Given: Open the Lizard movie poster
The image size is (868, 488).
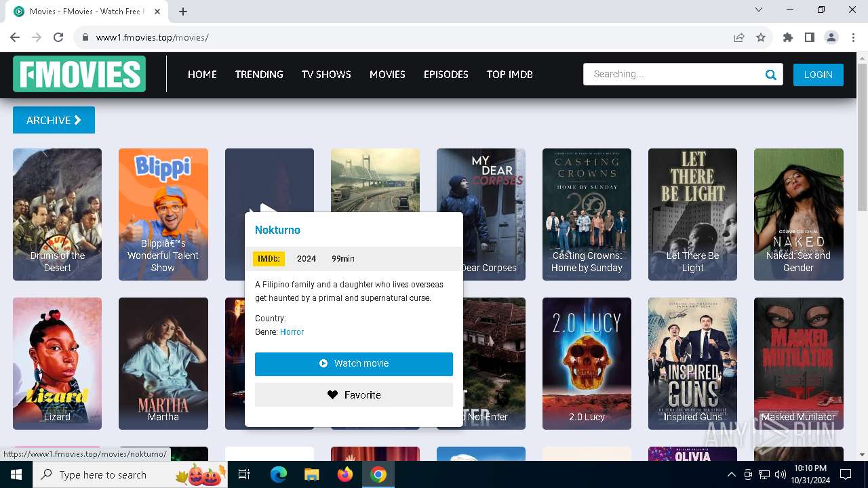Looking at the screenshot, I should pyautogui.click(x=57, y=363).
